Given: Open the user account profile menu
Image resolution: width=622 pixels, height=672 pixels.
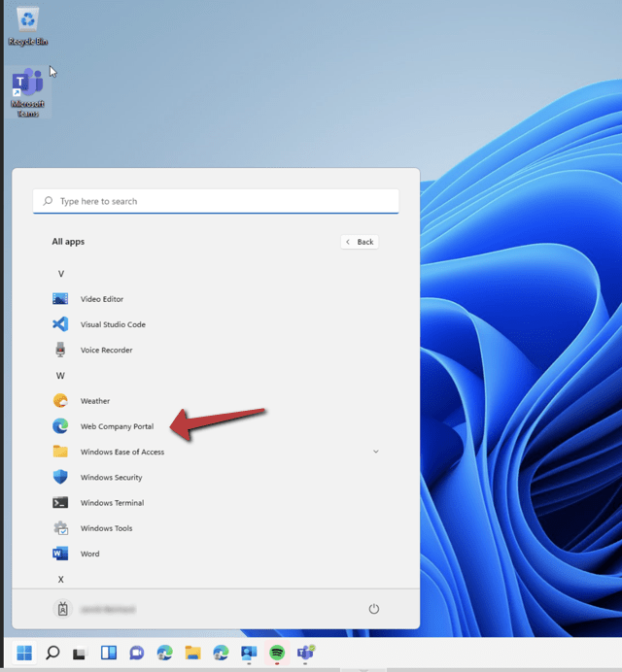Looking at the screenshot, I should (94, 609).
